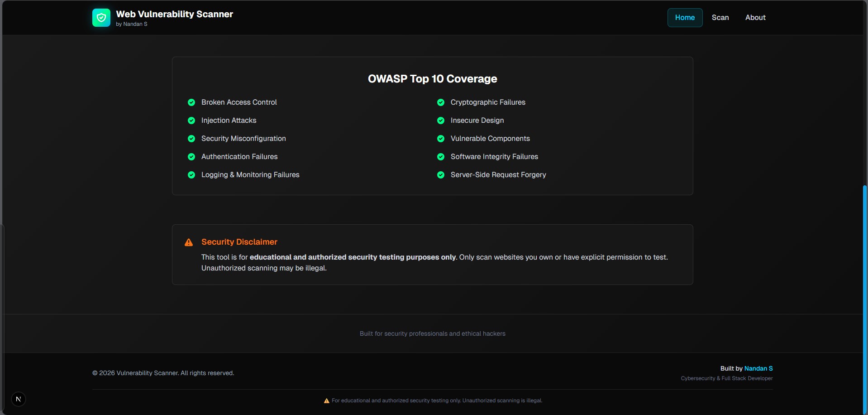Click the Software Integrity Failures item
Image resolution: width=868 pixels, height=415 pixels.
[x=494, y=157]
